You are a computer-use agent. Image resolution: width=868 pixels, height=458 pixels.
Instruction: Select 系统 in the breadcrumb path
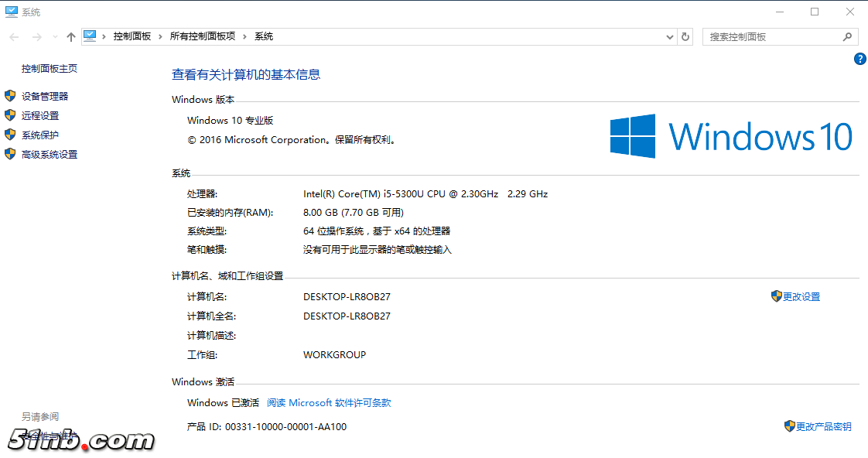point(264,36)
